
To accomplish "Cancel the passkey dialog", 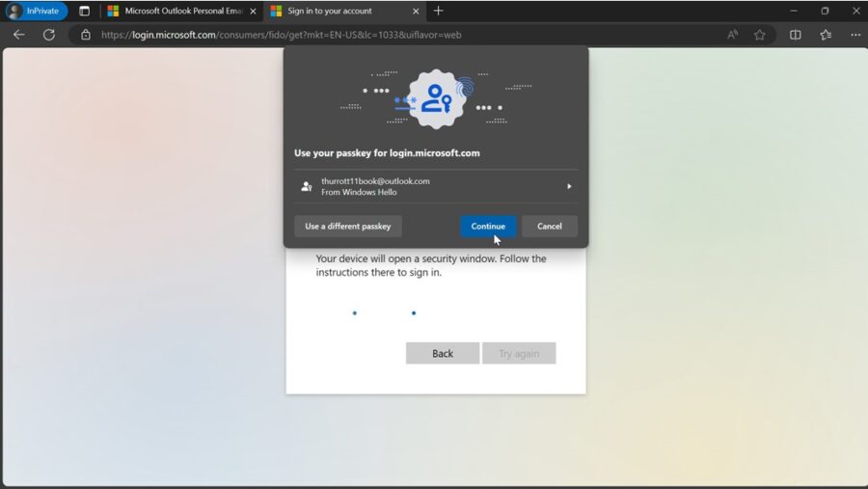I will (549, 226).
